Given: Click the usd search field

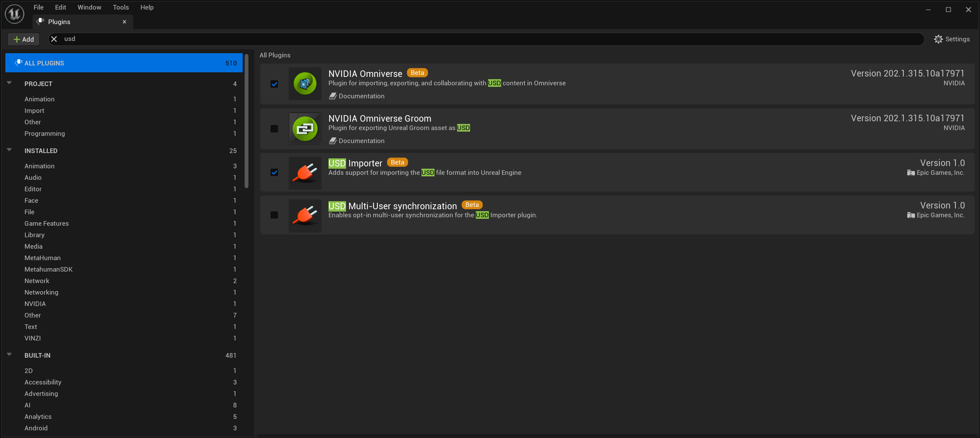Looking at the screenshot, I should pyautogui.click(x=486, y=39).
